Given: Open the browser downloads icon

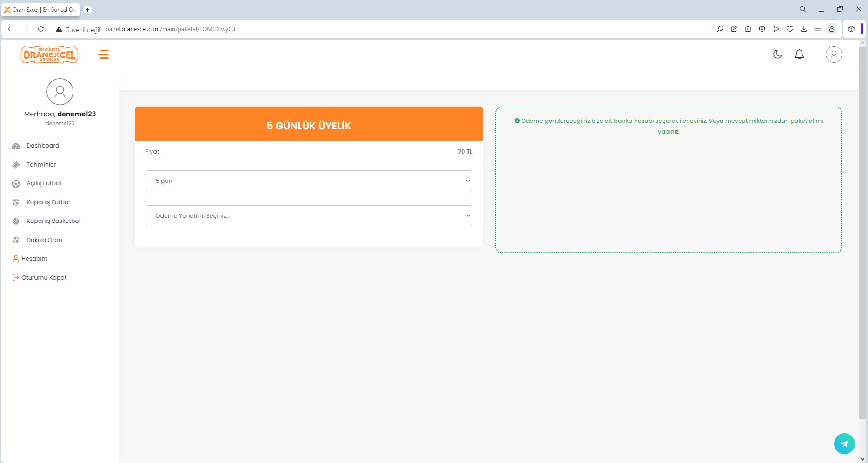Looking at the screenshot, I should click(x=803, y=29).
